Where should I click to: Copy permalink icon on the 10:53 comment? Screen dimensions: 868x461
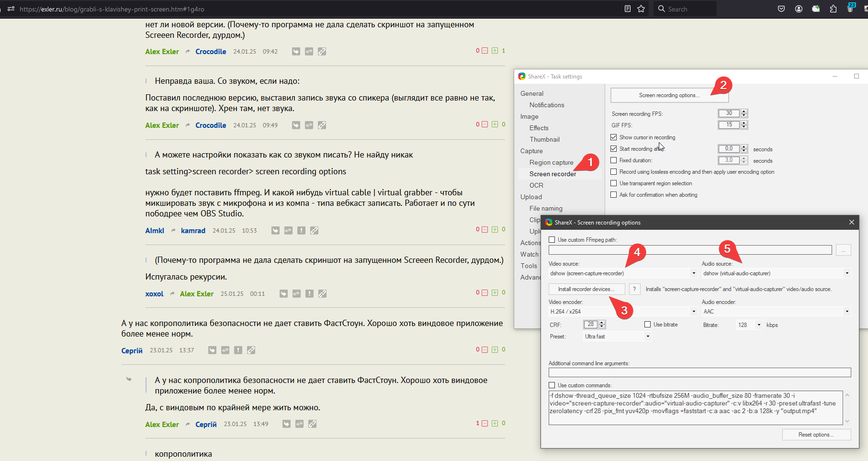click(314, 231)
